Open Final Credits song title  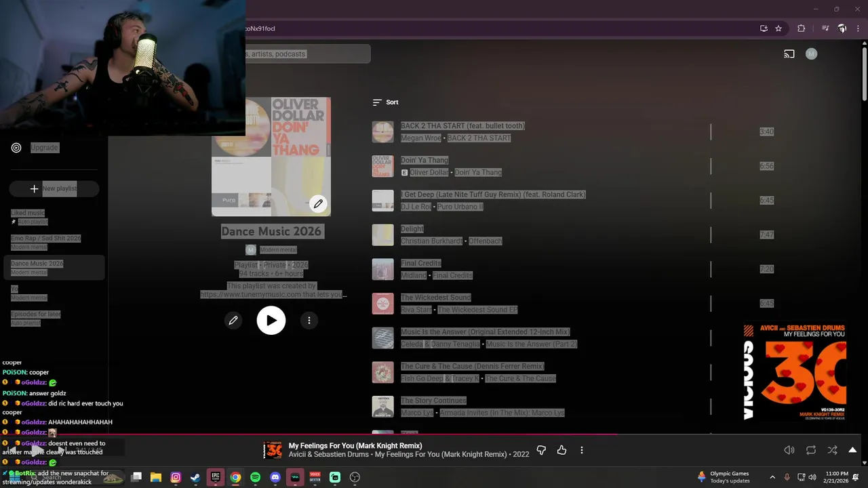[420, 264]
